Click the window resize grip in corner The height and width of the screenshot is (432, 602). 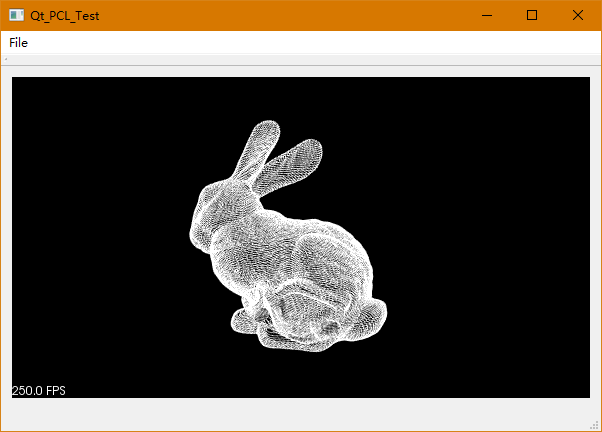point(595,425)
